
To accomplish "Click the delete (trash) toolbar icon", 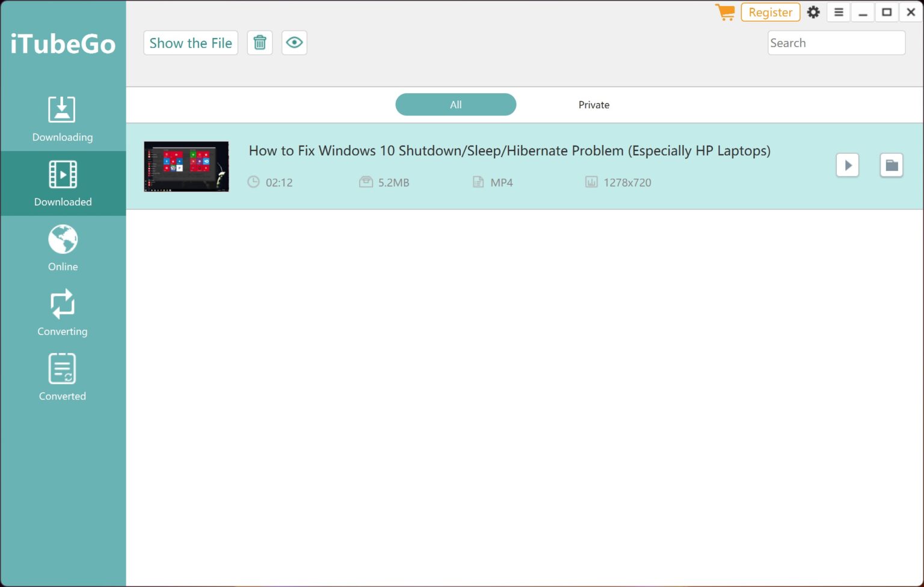I will (x=260, y=42).
